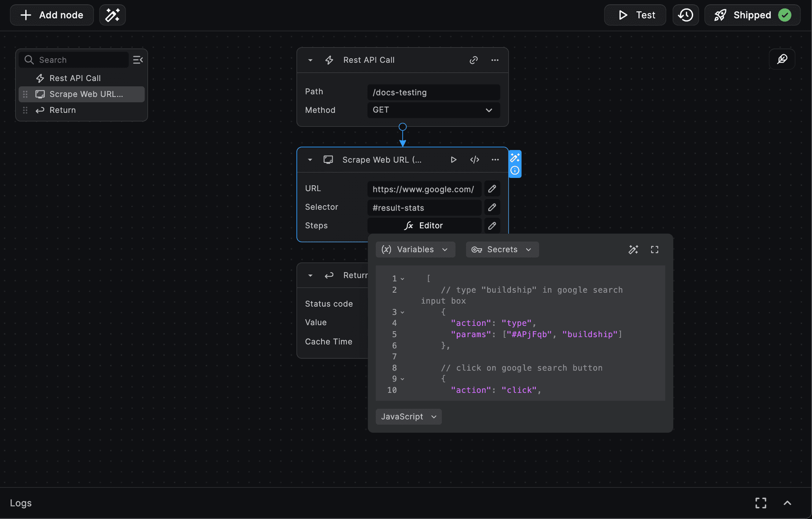Click the magic wand AI icon beside Add node
This screenshot has width=812, height=519.
[112, 15]
